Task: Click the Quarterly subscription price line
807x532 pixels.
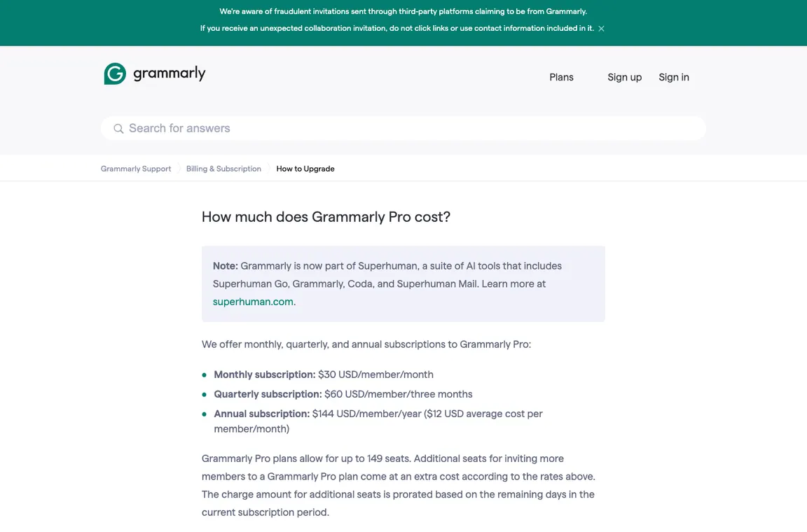Action: tap(343, 394)
